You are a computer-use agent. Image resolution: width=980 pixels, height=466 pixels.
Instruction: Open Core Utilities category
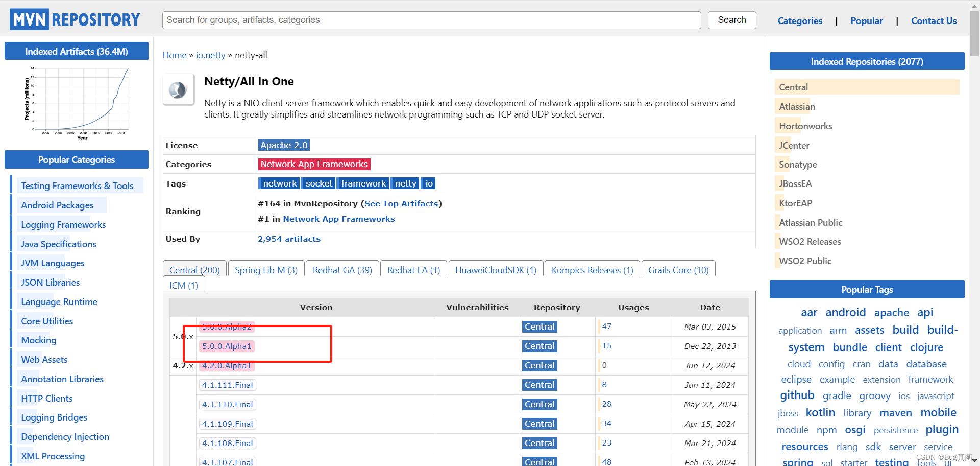[x=47, y=321]
